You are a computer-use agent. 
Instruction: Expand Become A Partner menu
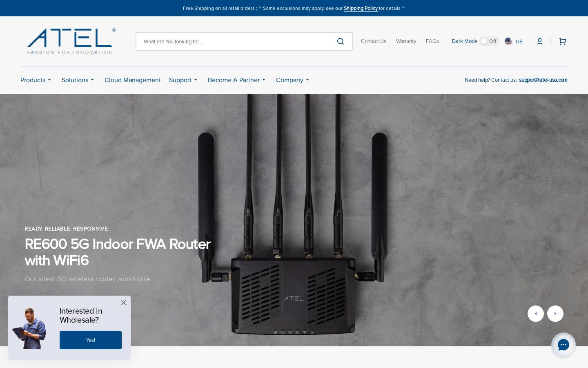(x=236, y=80)
